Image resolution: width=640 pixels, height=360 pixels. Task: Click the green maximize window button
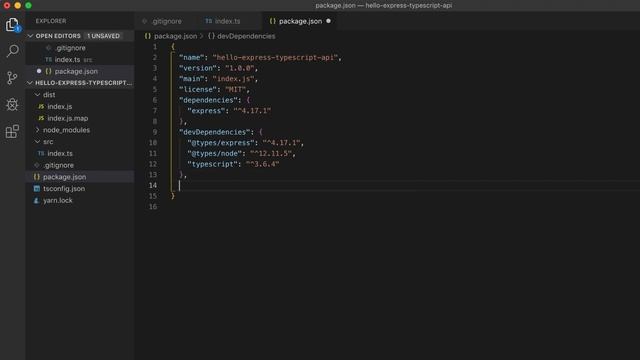pos(28,5)
